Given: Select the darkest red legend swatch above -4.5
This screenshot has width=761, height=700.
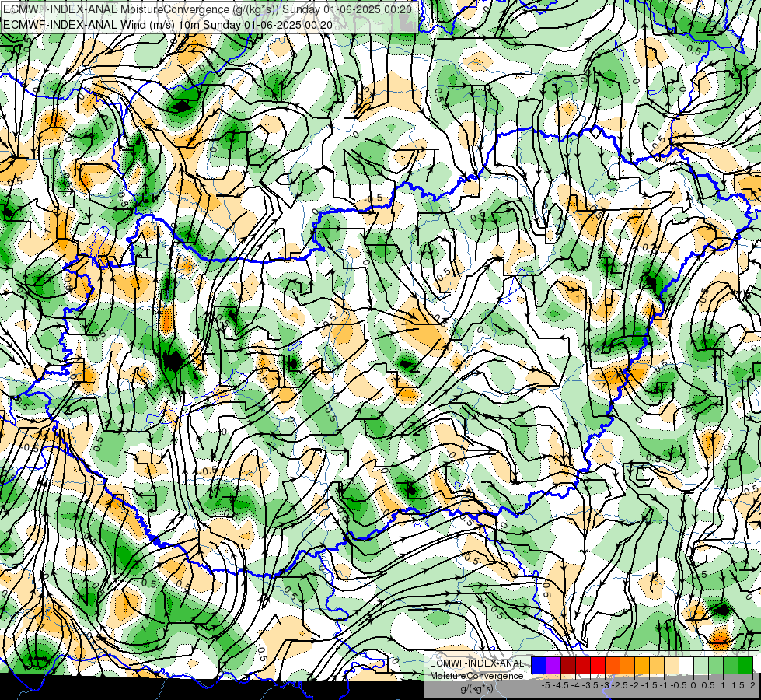Looking at the screenshot, I should pos(568,666).
